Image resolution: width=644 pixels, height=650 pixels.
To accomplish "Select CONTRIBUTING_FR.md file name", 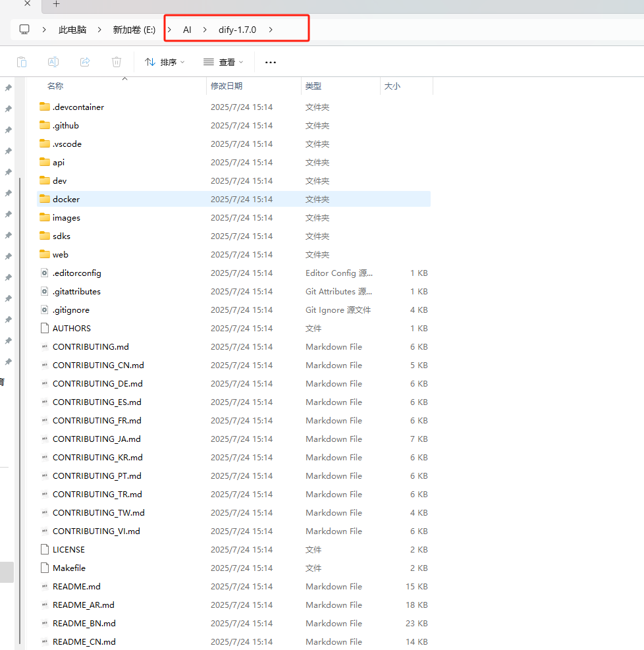I will point(97,421).
